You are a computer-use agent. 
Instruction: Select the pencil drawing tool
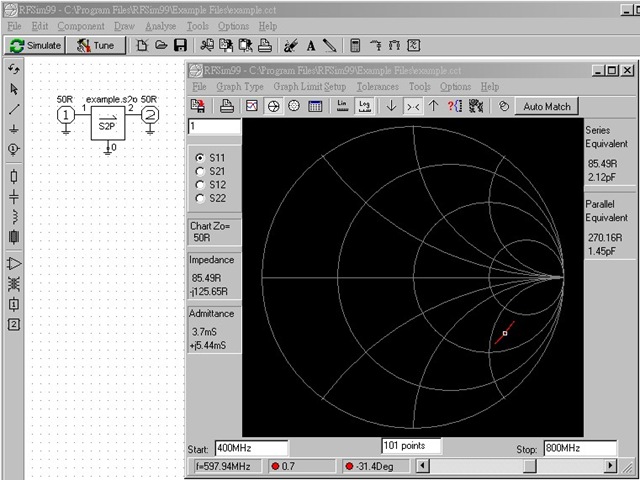tap(330, 45)
